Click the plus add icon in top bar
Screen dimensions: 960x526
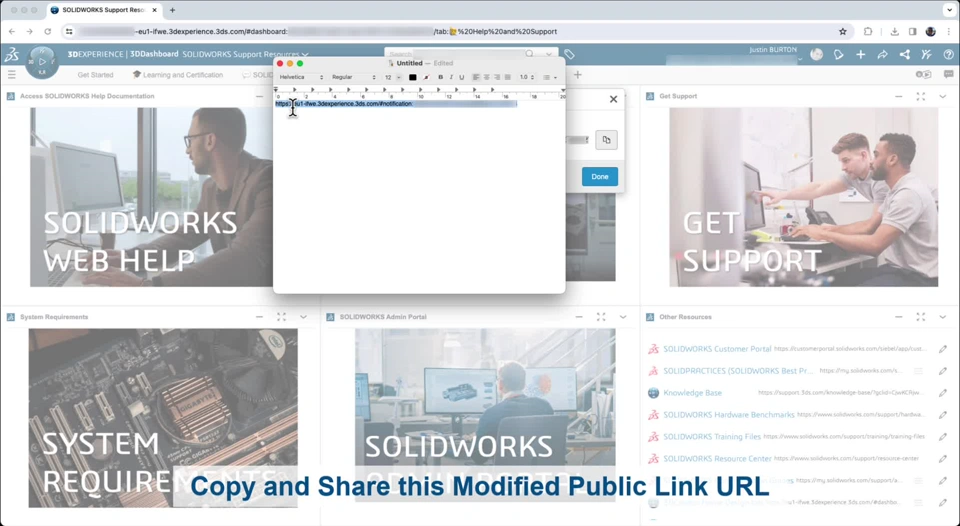(x=860, y=54)
